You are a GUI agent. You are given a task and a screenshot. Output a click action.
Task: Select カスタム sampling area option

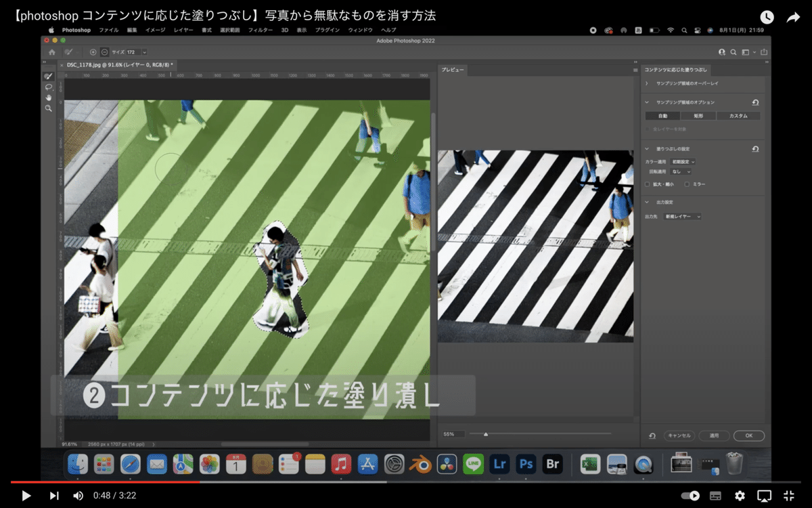738,116
